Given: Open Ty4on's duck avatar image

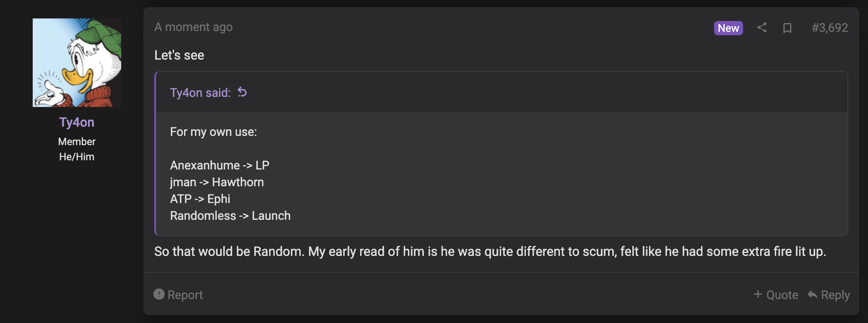Looking at the screenshot, I should 77,63.
